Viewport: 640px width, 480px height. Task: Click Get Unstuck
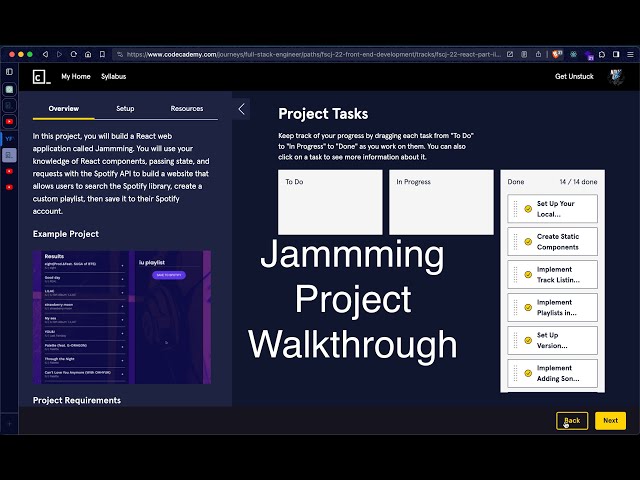click(x=574, y=76)
